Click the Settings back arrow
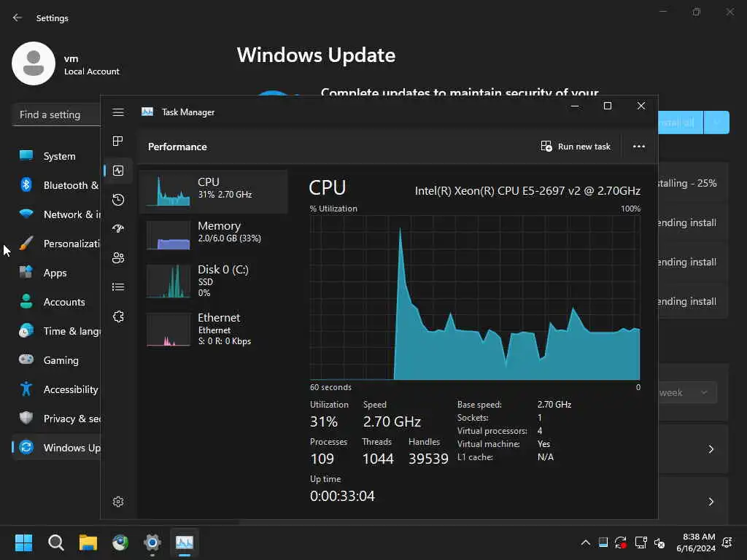747x560 pixels. coord(18,17)
